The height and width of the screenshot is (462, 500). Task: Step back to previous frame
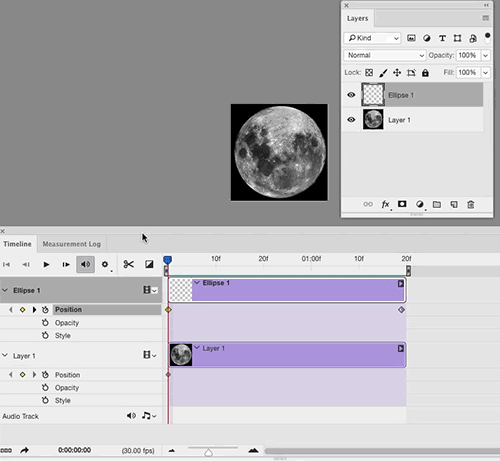pyautogui.click(x=26, y=264)
